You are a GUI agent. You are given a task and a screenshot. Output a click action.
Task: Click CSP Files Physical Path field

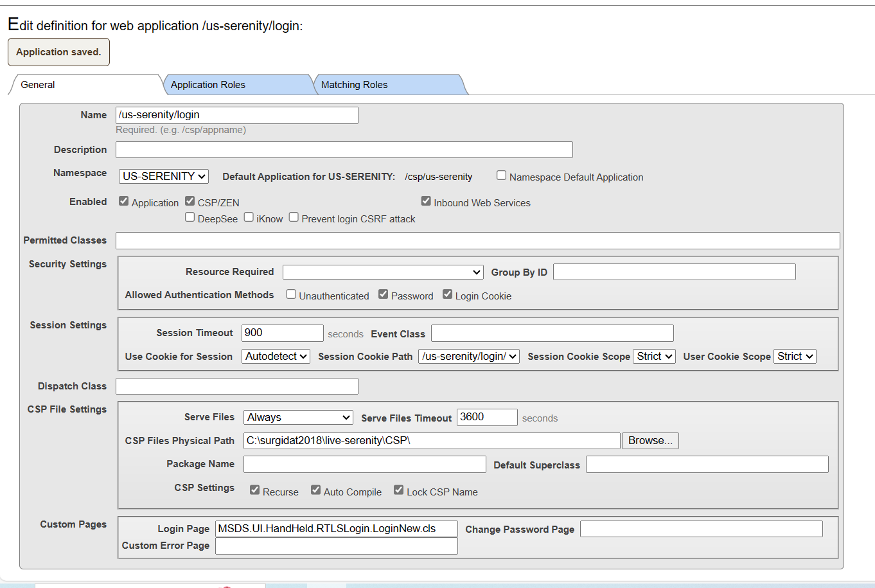pos(432,441)
